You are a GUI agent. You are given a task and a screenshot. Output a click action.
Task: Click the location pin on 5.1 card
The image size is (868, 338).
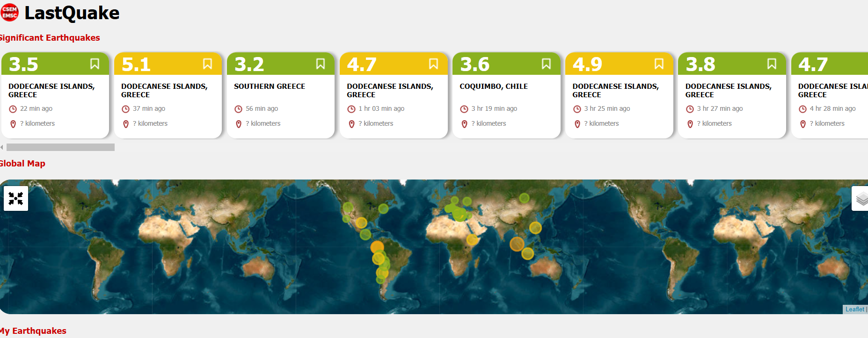pos(126,124)
